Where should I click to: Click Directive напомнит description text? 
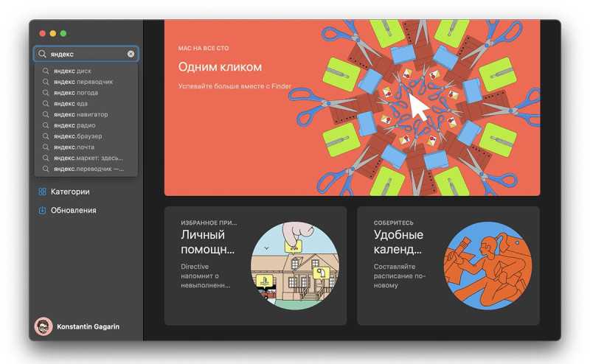click(206, 276)
